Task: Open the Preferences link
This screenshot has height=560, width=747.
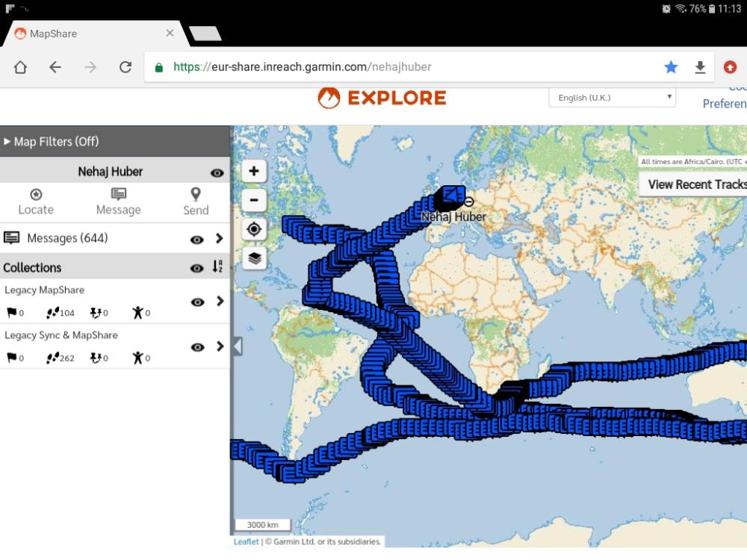Action: point(724,103)
